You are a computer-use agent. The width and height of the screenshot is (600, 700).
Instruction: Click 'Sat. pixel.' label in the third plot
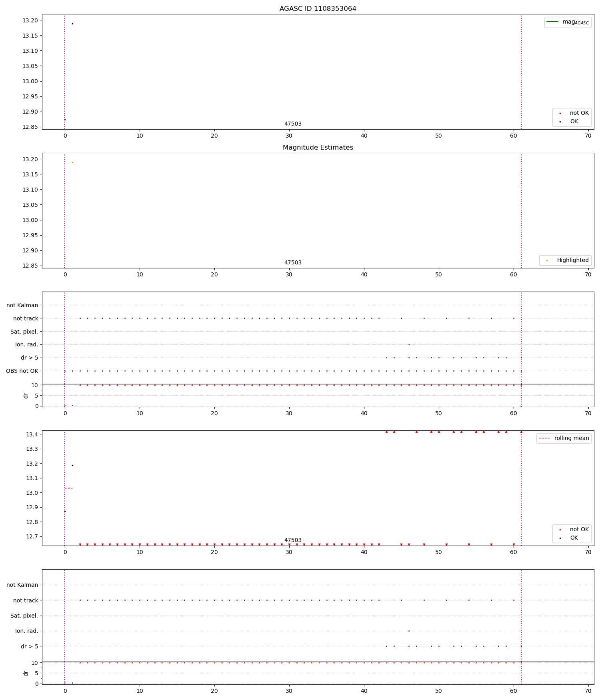24,332
